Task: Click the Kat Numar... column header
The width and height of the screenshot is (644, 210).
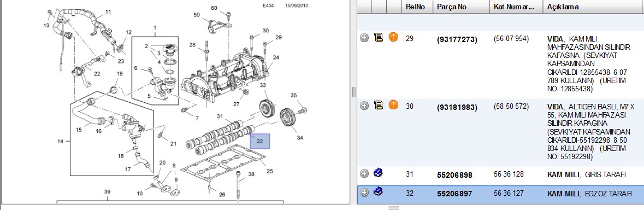Action: click(516, 7)
